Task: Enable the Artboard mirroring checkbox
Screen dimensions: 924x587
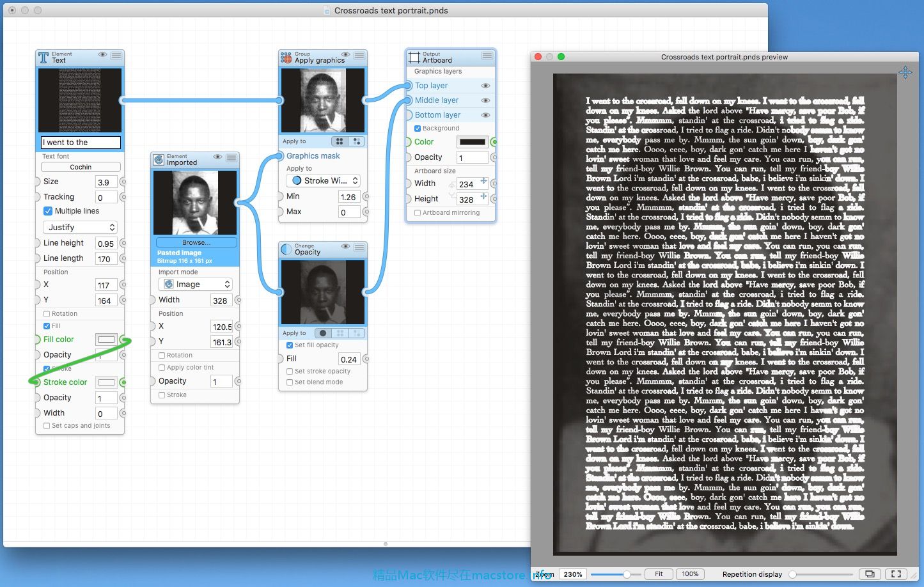Action: (x=418, y=213)
